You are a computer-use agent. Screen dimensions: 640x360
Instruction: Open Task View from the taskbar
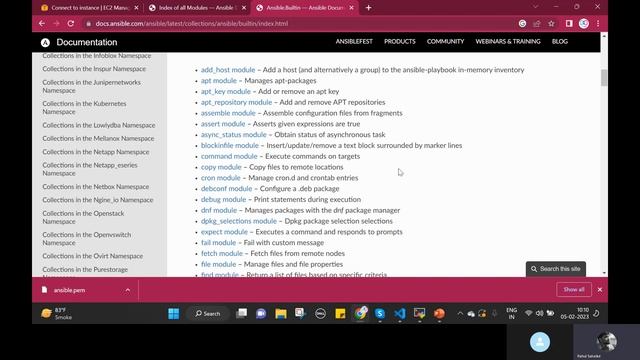[242, 313]
